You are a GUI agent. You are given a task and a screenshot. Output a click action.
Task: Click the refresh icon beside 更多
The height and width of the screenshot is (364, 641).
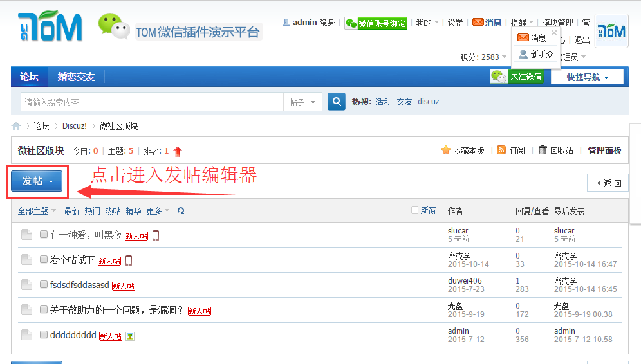[x=181, y=210]
